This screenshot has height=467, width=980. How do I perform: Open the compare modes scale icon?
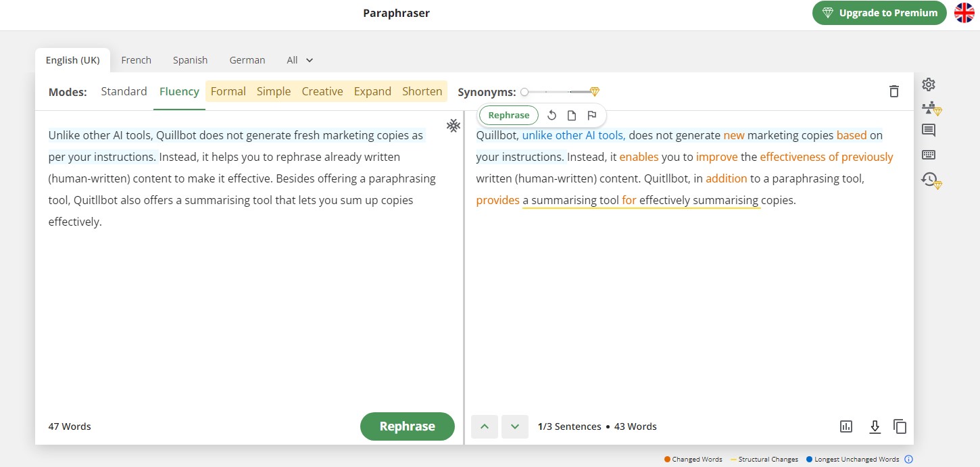(931, 108)
